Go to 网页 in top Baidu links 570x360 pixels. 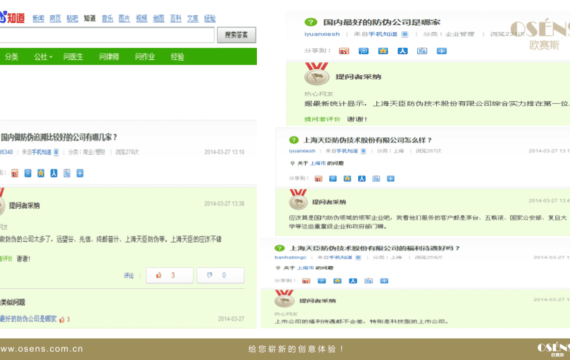point(55,19)
